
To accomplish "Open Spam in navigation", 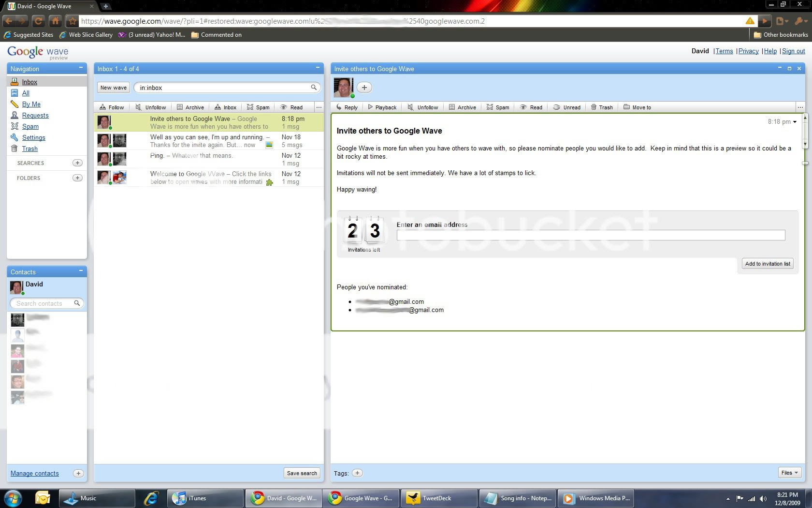I will [30, 126].
